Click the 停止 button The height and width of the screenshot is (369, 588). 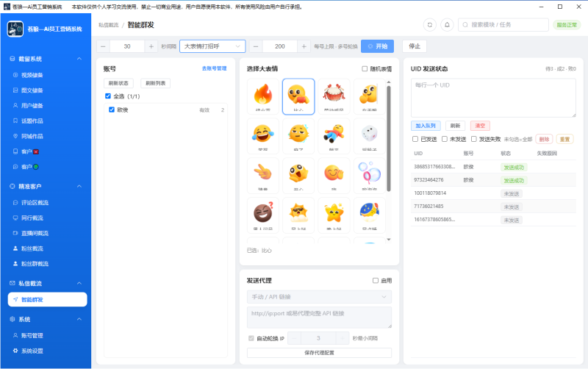(x=415, y=46)
